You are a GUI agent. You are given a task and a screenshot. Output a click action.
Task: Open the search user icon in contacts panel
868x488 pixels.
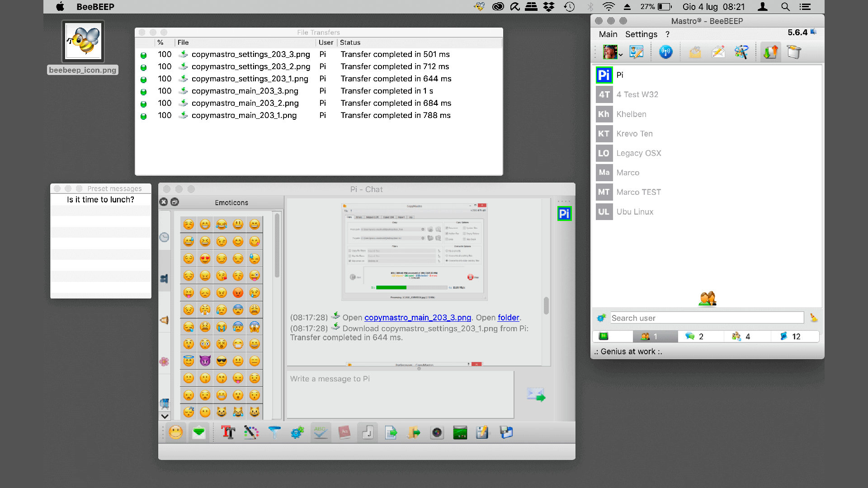coord(600,318)
